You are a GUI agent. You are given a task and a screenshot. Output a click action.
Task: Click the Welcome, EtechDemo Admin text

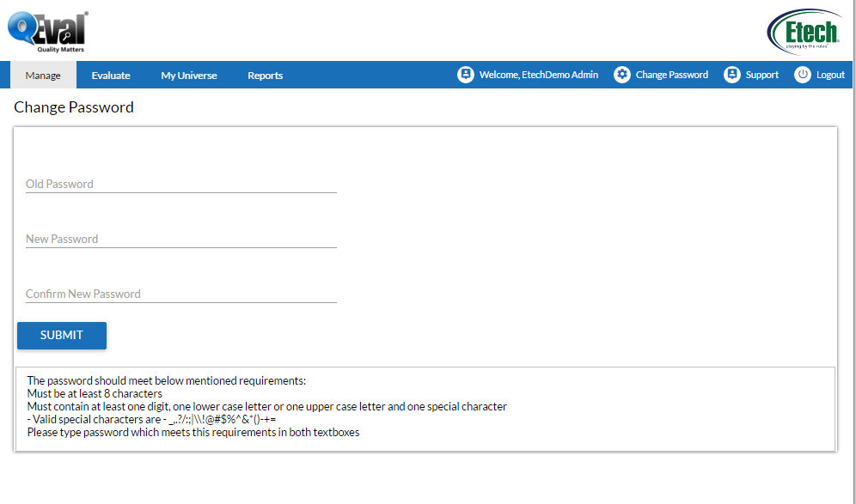pos(539,76)
